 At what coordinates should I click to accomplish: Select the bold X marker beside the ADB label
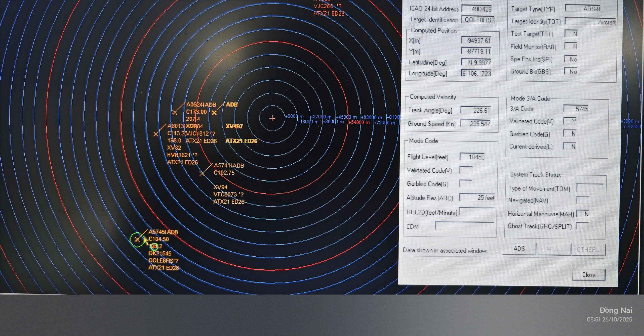point(214,113)
